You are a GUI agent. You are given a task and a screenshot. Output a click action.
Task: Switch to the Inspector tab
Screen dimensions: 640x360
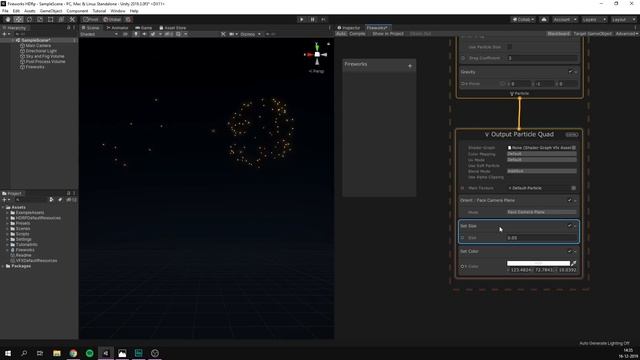click(349, 28)
